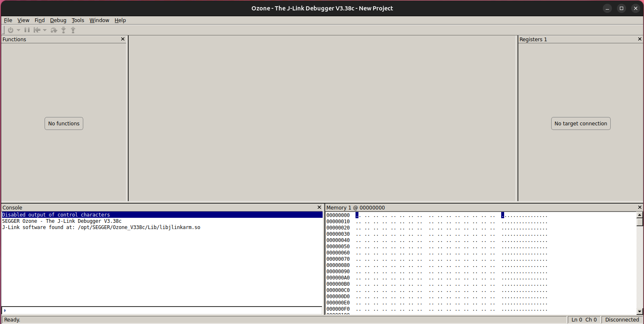This screenshot has height=324, width=644.
Task: Click the memory view scroll down arrow
Action: pyautogui.click(x=640, y=311)
